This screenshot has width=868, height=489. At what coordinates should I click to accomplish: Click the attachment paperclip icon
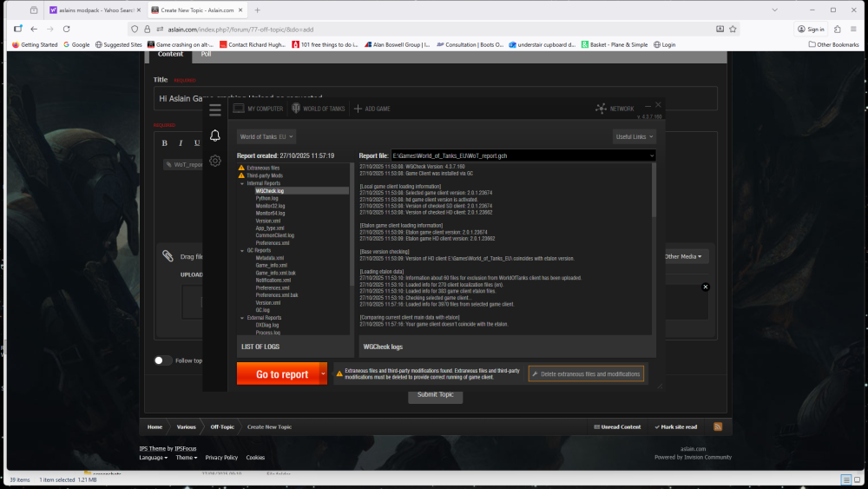point(168,256)
